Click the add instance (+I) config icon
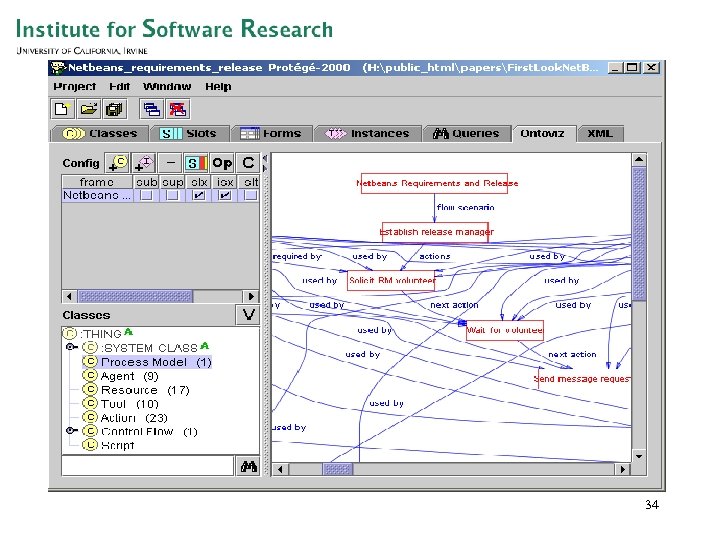Viewport: 720px width, 540px height. pos(144,163)
